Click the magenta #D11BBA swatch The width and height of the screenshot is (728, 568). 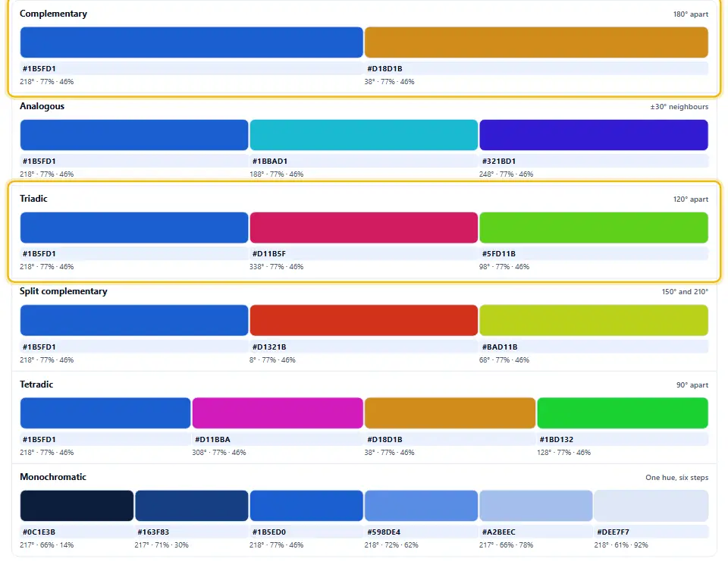pyautogui.click(x=278, y=413)
